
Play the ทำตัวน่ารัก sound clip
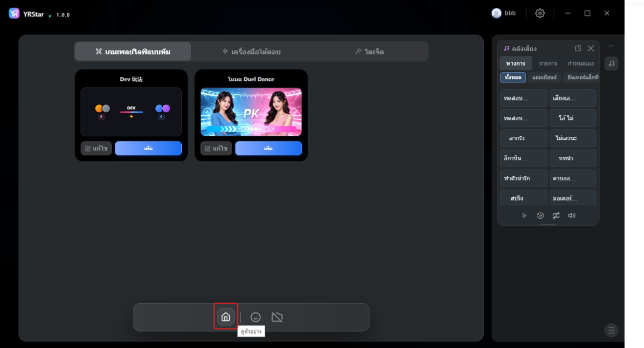pos(524,178)
